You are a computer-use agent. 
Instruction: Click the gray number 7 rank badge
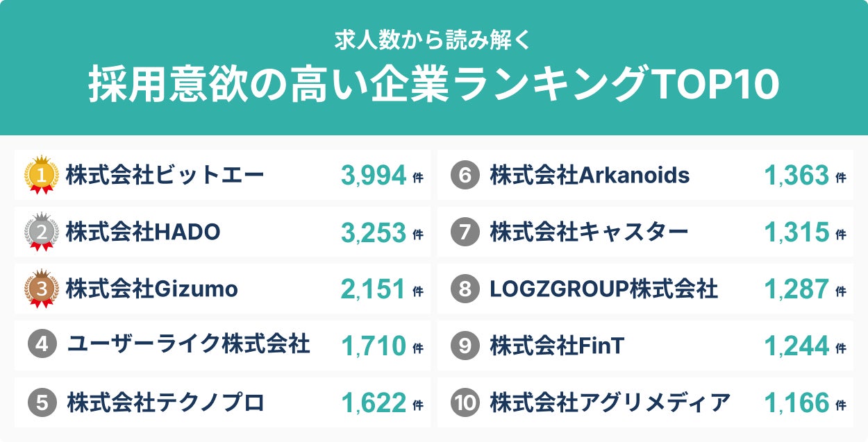click(x=465, y=232)
